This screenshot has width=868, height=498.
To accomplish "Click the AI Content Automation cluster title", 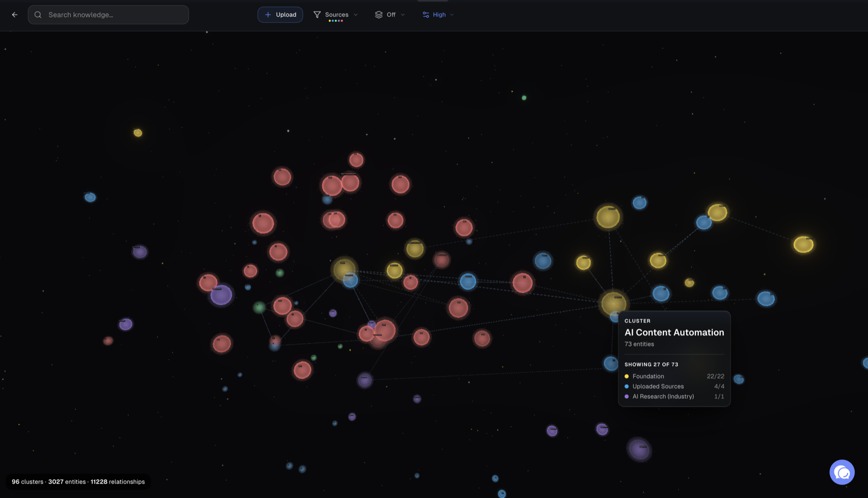I will pos(674,332).
